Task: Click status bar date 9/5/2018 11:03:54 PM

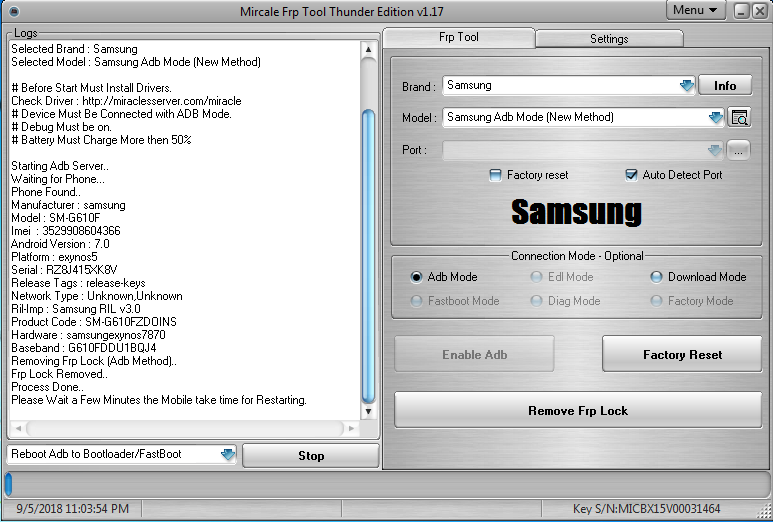Action: [72, 509]
